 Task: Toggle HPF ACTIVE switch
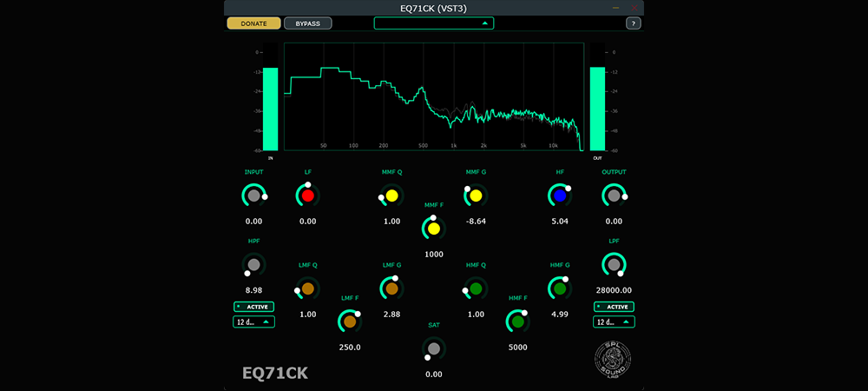[253, 307]
